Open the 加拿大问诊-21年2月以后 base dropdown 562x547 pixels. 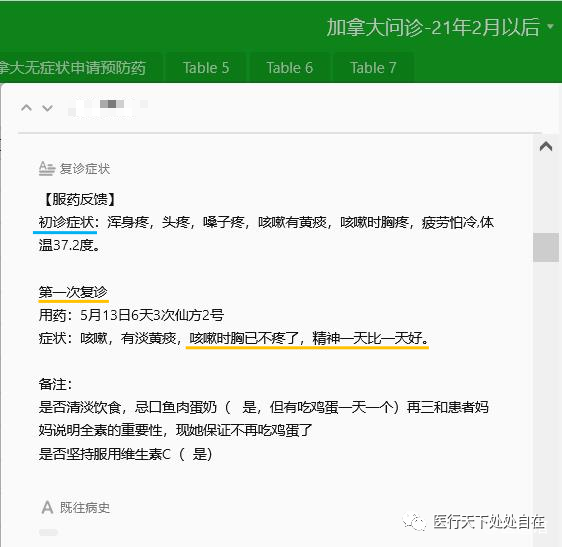(440, 27)
